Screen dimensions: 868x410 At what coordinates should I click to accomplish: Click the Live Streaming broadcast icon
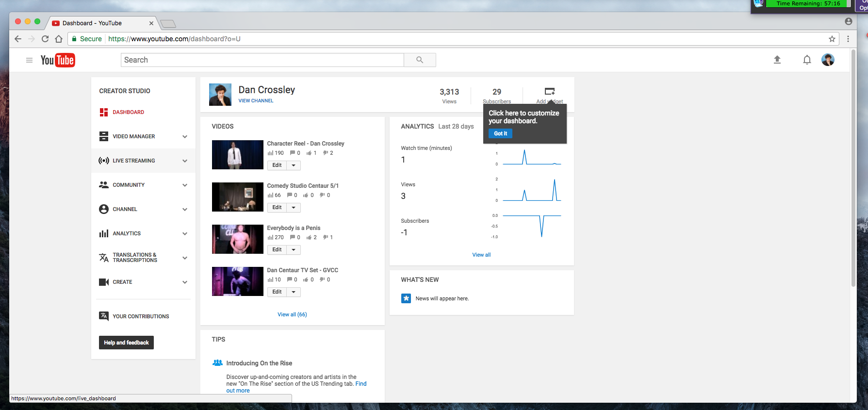(x=104, y=161)
